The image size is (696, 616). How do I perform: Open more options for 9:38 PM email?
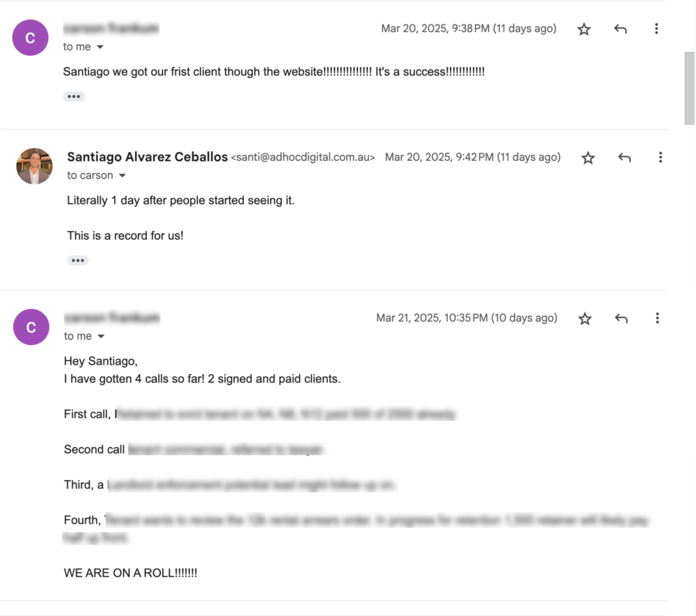coord(656,29)
